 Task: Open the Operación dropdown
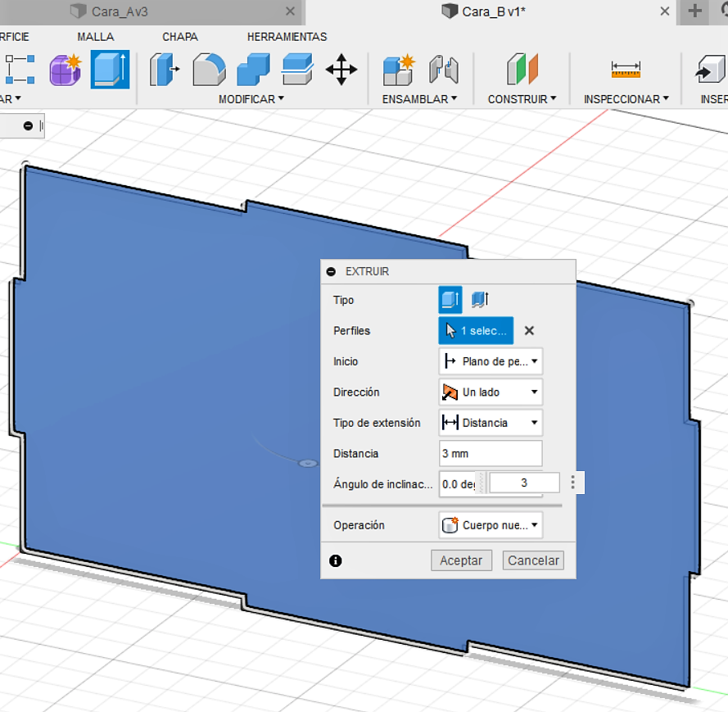tap(491, 525)
